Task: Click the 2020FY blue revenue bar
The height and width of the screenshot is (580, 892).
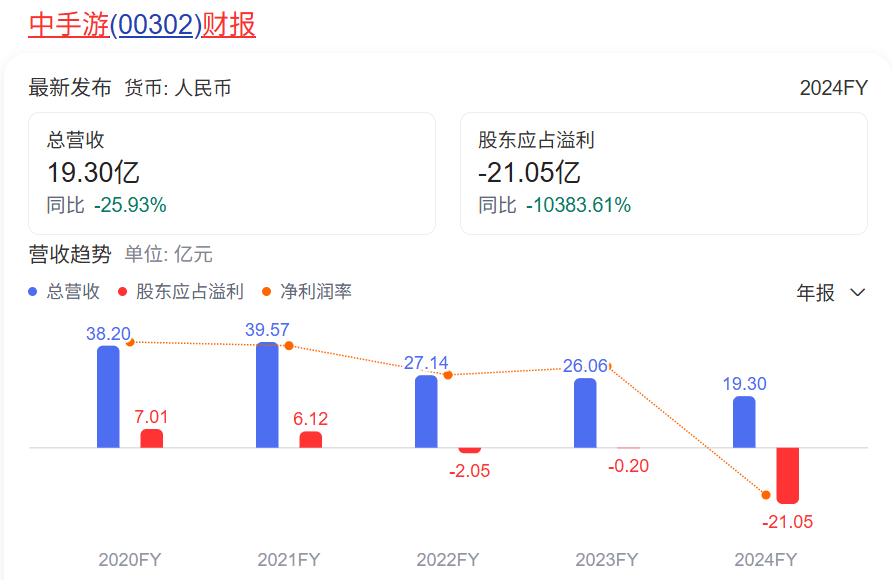Action: click(108, 396)
